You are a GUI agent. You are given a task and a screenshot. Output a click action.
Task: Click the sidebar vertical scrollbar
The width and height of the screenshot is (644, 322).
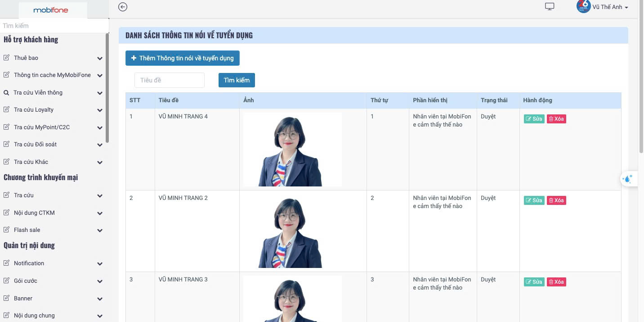click(107, 88)
